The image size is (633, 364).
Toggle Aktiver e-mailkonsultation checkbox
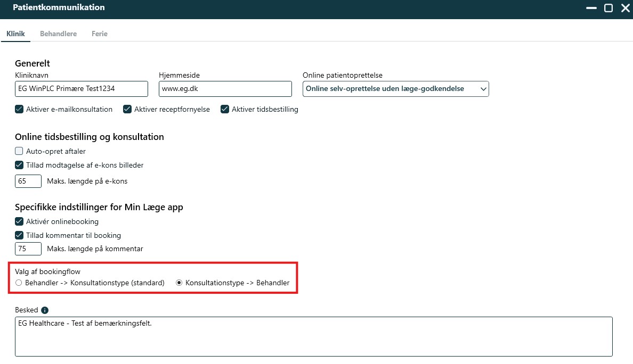(19, 109)
